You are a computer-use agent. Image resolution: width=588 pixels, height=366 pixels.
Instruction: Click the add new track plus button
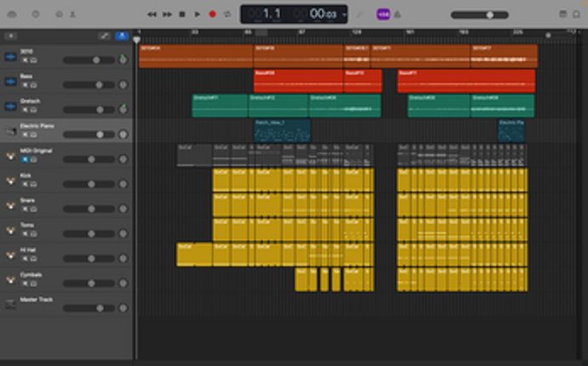click(x=11, y=36)
